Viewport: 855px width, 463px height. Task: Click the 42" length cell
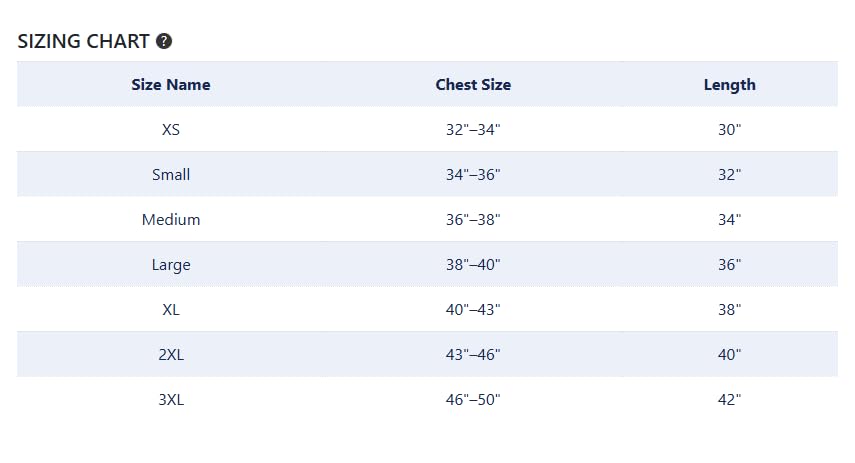click(730, 400)
